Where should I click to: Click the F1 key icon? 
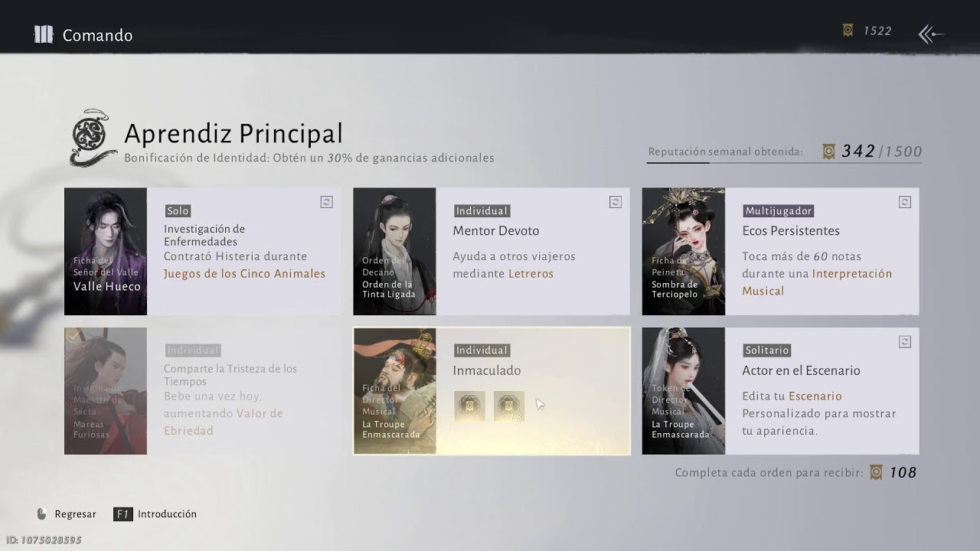tap(122, 514)
